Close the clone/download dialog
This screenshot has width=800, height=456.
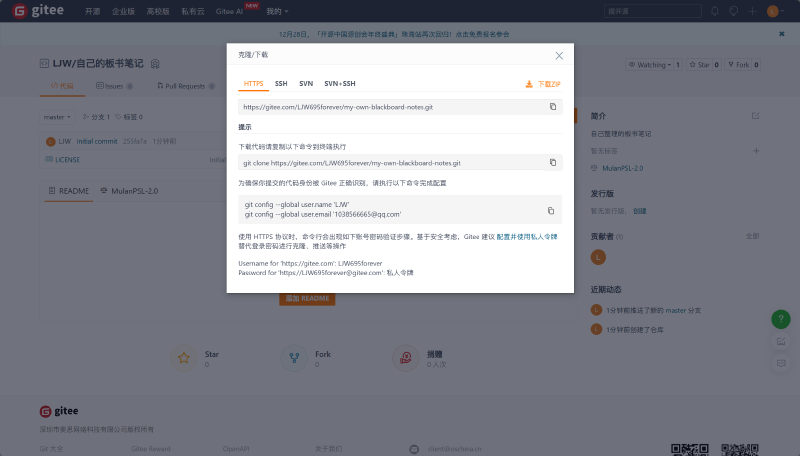[559, 56]
